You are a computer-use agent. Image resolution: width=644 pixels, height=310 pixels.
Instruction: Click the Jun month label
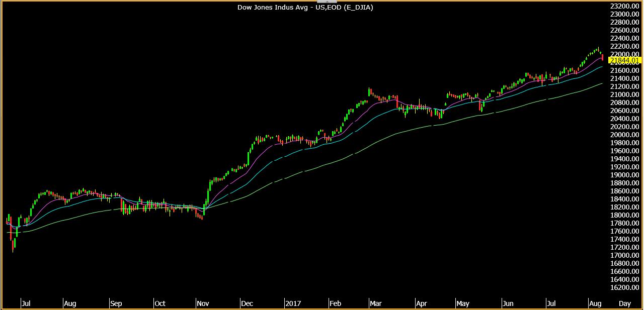508,303
